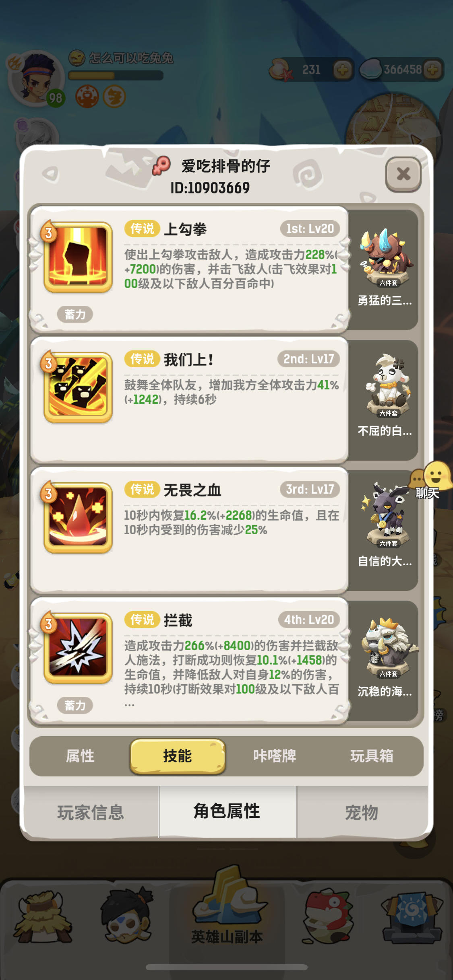The image size is (453, 980).
Task: Add more shells with the plus beside 231
Action: click(x=343, y=70)
